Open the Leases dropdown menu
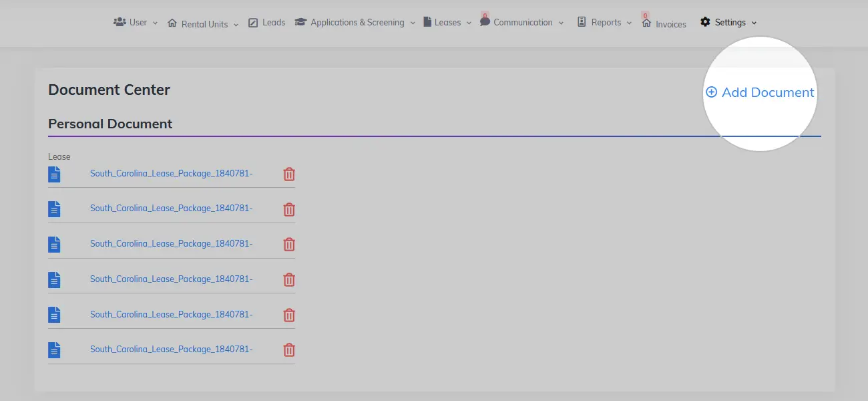Image resolution: width=868 pixels, height=401 pixels. coord(447,22)
